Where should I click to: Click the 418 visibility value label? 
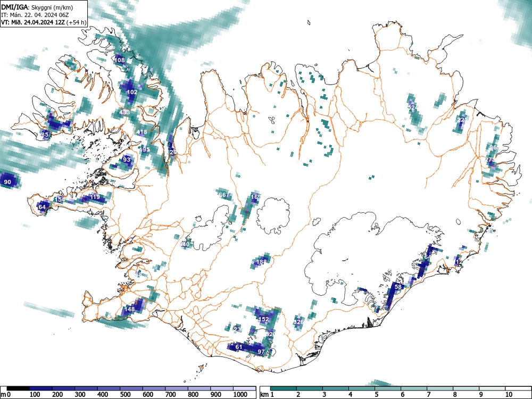(142, 132)
